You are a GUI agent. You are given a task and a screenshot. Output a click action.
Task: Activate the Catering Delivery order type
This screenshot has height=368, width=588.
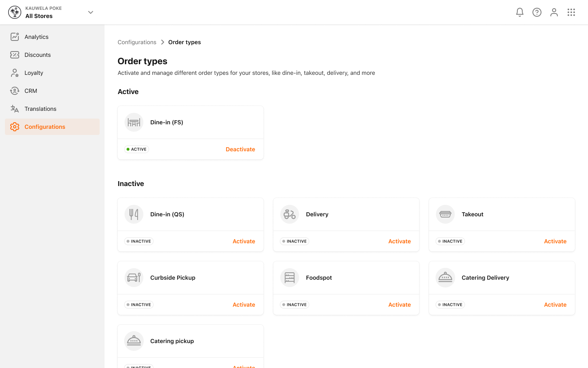[555, 305]
